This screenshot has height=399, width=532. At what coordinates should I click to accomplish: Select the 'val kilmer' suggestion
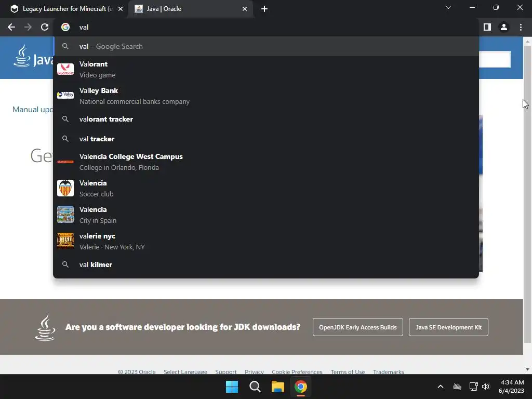point(266,264)
